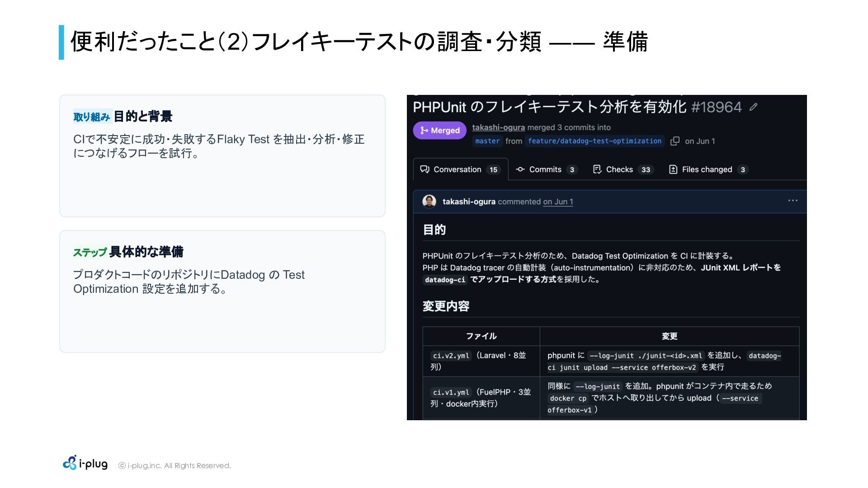Open the three-dot comment options menu
The width and height of the screenshot is (868, 488).
793,201
